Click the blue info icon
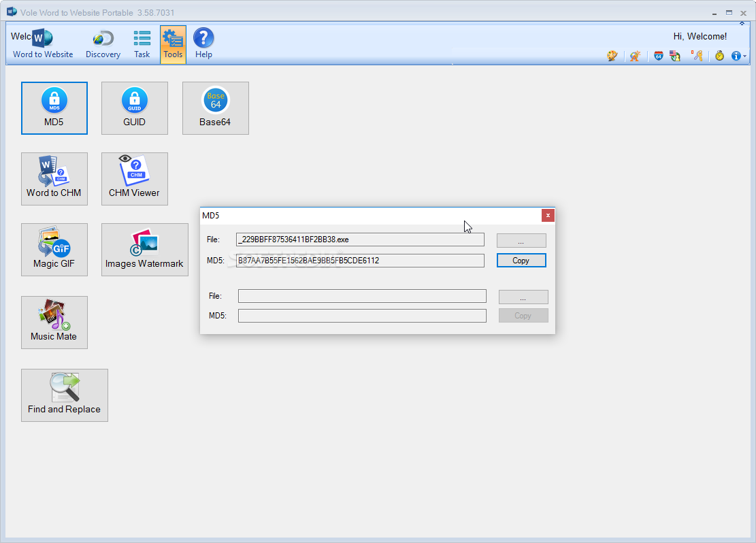Screen dimensions: 756x543 coord(736,56)
